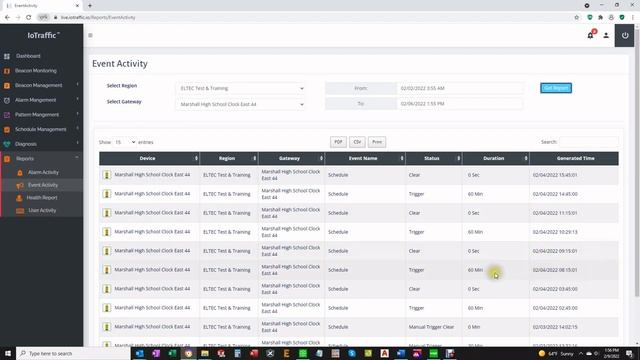This screenshot has width=640, height=360.
Task: Open the Windows Start menu
Action: [x=8, y=353]
